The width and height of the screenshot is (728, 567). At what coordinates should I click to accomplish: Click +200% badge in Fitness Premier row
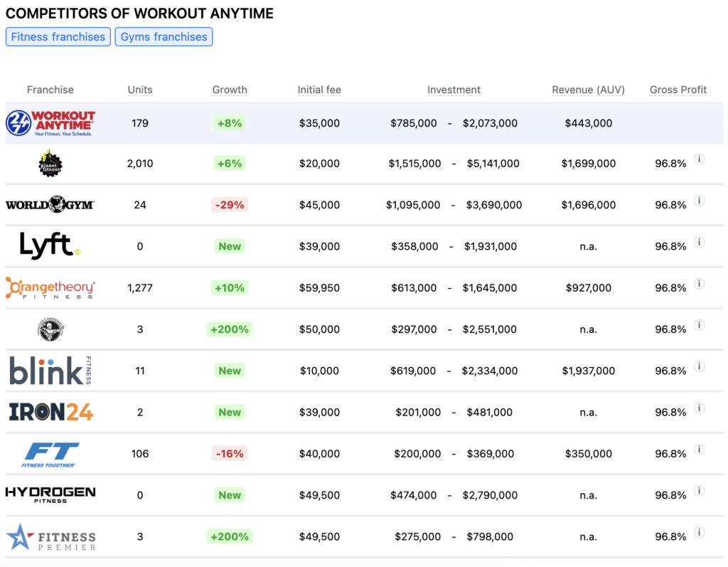click(230, 537)
